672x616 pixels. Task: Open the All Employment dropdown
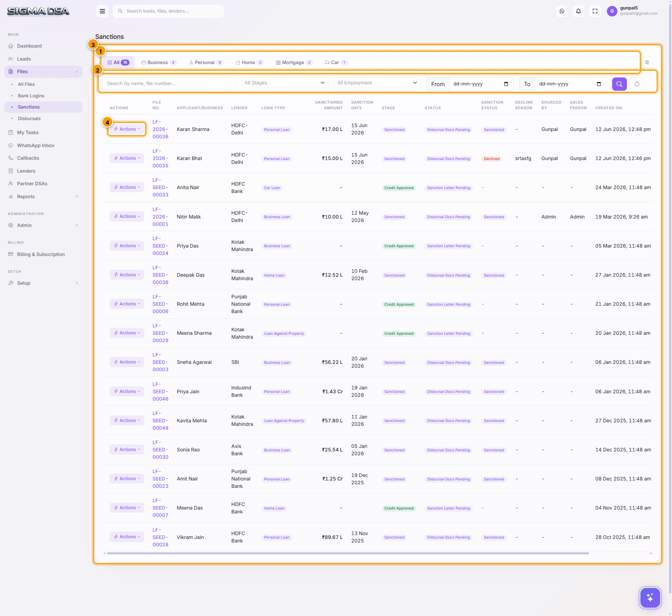tap(377, 83)
